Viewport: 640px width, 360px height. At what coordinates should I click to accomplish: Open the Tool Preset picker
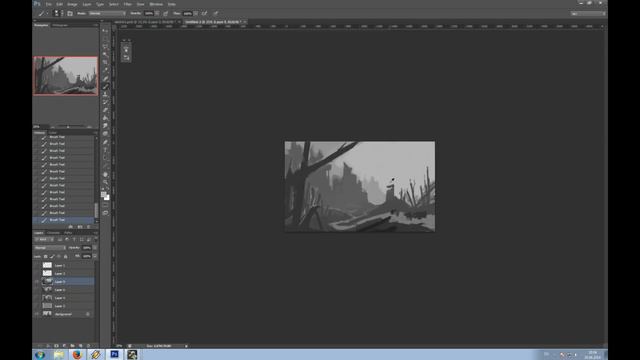[43, 13]
